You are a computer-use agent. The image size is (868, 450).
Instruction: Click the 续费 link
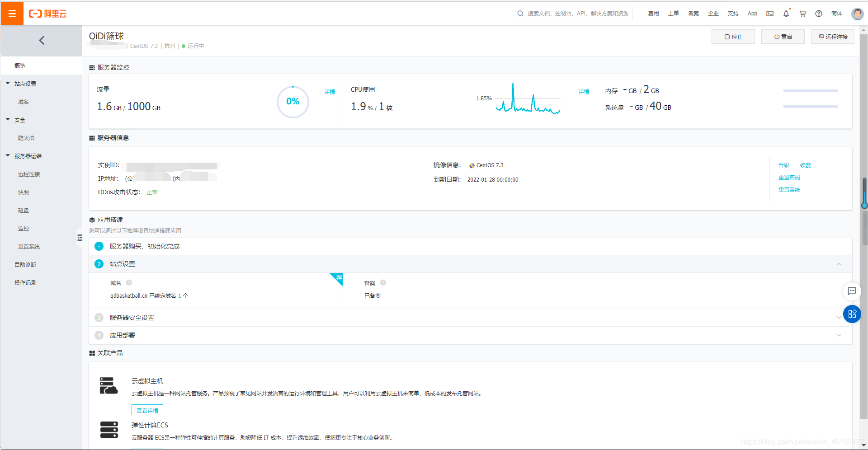click(805, 165)
